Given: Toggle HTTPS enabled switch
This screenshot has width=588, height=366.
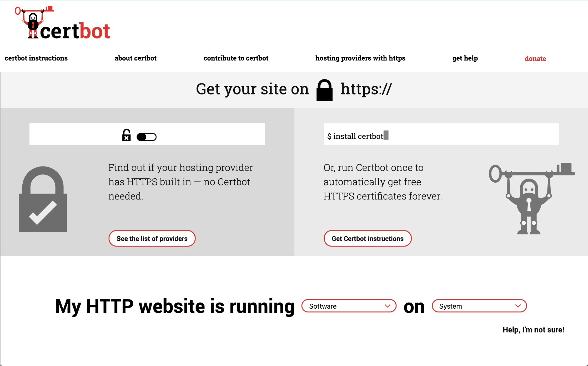Looking at the screenshot, I should tap(147, 136).
